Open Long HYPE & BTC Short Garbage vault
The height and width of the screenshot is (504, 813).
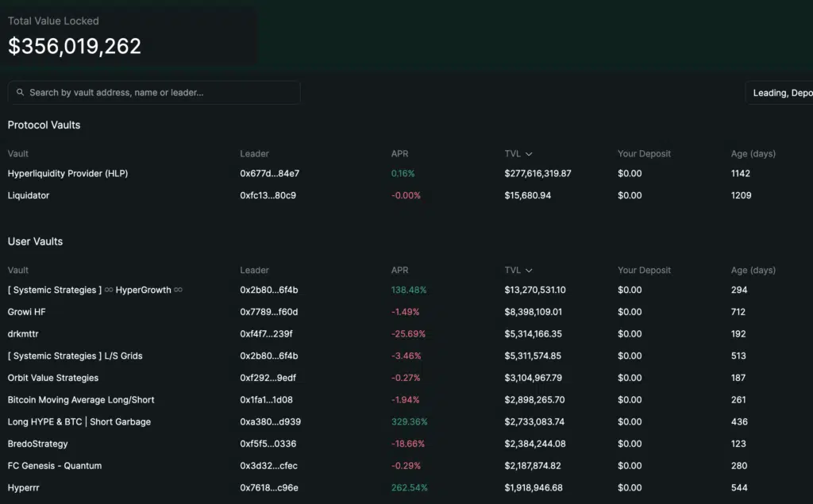[406, 421]
